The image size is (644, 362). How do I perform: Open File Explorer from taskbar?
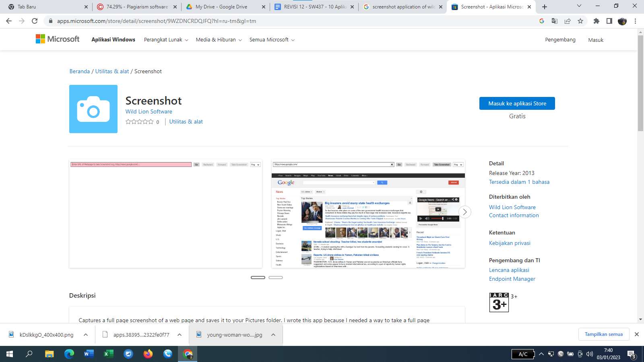coord(49,354)
